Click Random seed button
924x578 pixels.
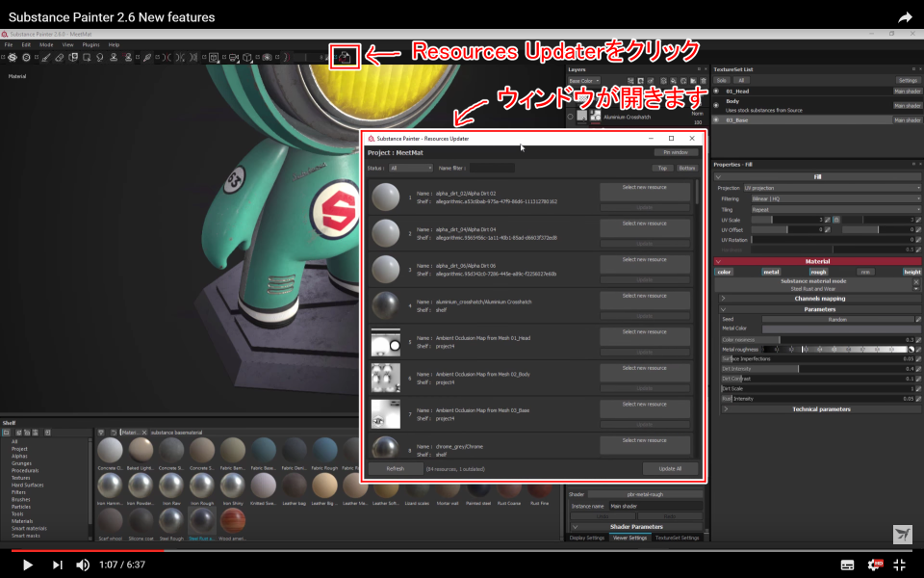click(x=837, y=319)
